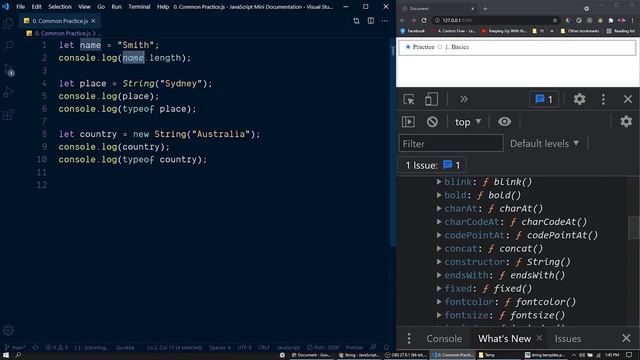Expand the charCodeAt property entry
Image resolution: width=640 pixels, height=360 pixels.
[x=439, y=222]
